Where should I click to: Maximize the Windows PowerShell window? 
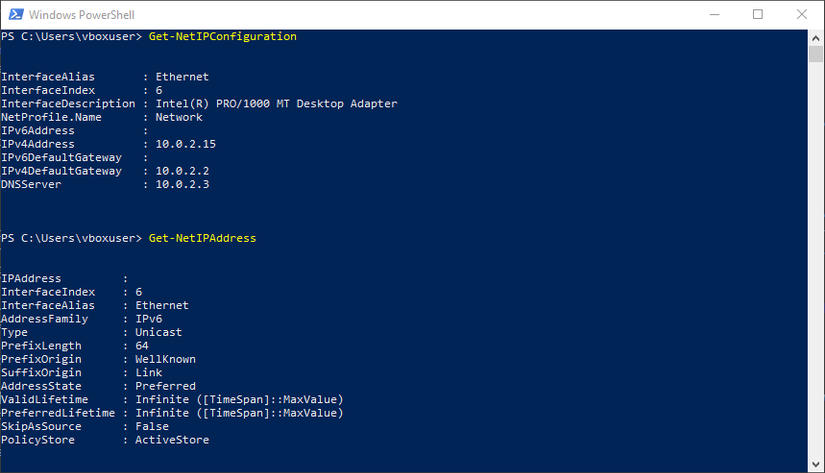click(757, 14)
